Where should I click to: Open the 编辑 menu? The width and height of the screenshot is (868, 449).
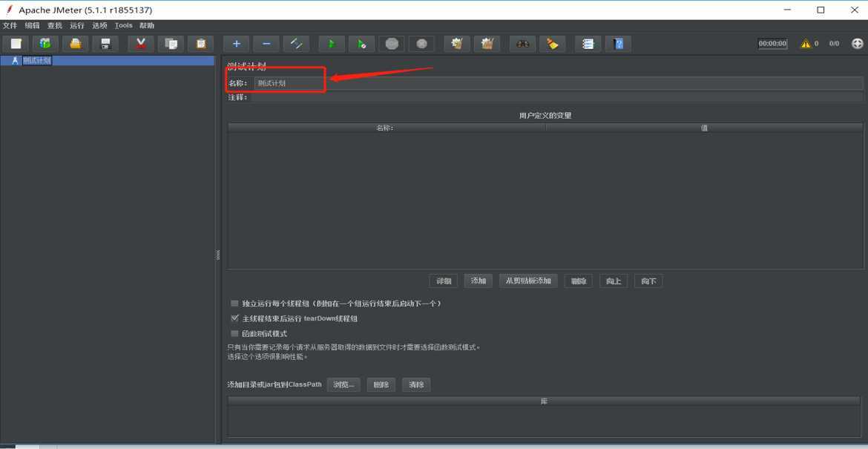coord(32,25)
